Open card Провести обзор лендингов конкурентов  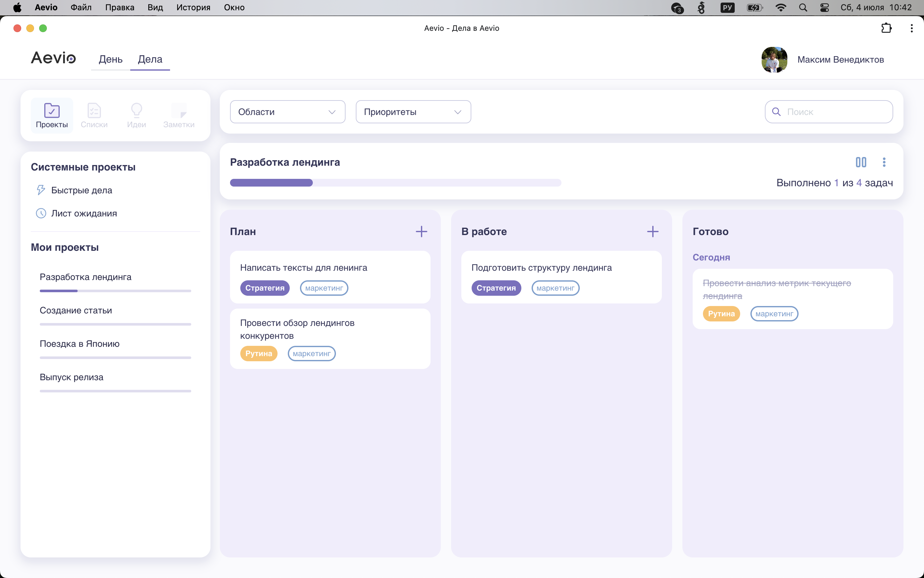[x=330, y=339]
